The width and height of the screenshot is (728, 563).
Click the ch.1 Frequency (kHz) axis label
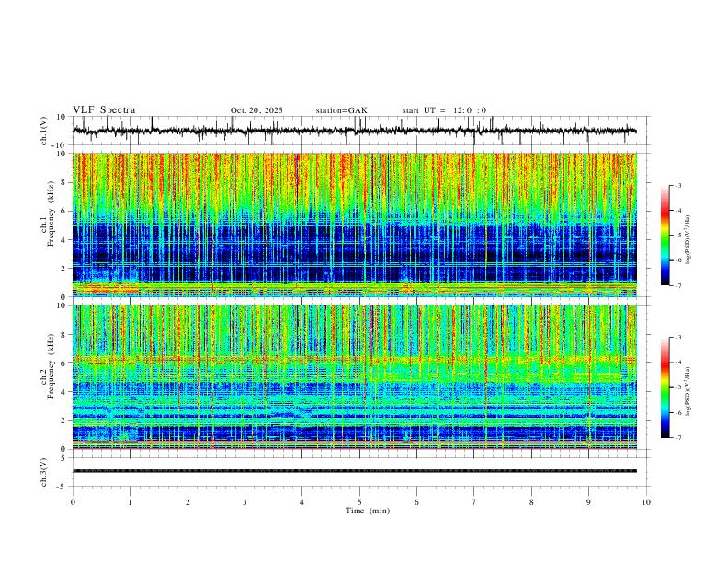point(49,214)
